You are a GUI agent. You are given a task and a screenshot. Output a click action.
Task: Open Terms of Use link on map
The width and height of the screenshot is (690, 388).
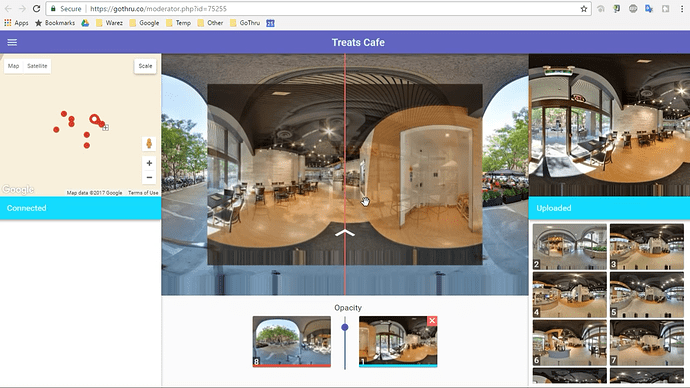click(143, 193)
